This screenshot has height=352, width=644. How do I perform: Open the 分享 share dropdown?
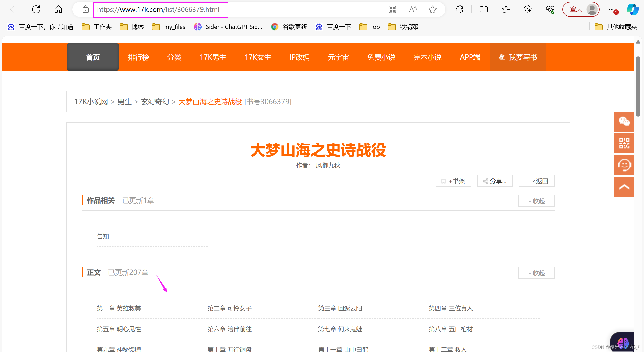coord(495,181)
